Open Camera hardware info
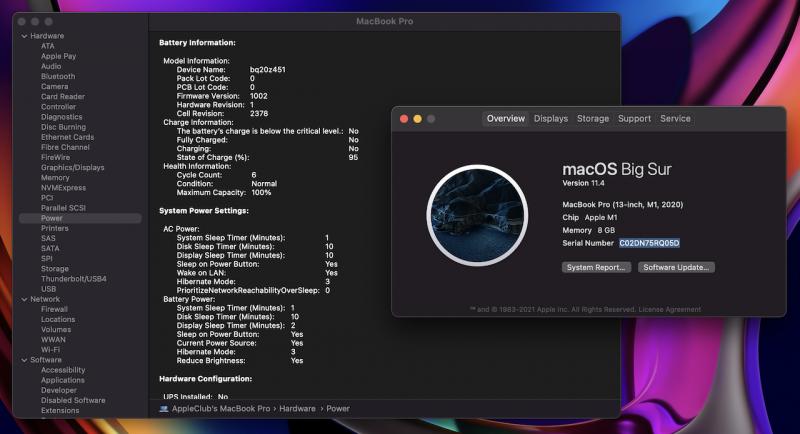 click(55, 87)
